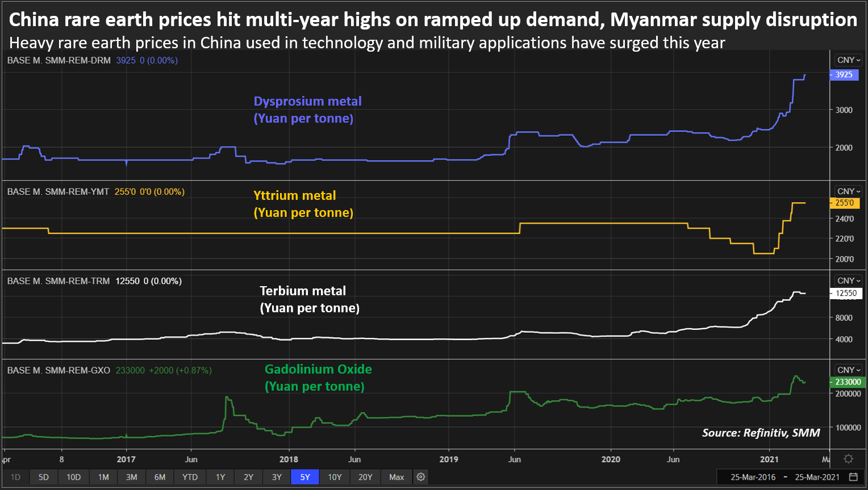This screenshot has height=490, width=868.
Task: Open CNY currency dropdown on Gadolinium chart
Action: tap(849, 370)
